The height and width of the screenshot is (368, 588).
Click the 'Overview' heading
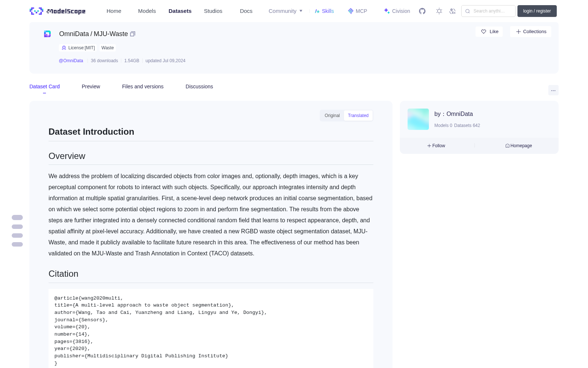67,156
